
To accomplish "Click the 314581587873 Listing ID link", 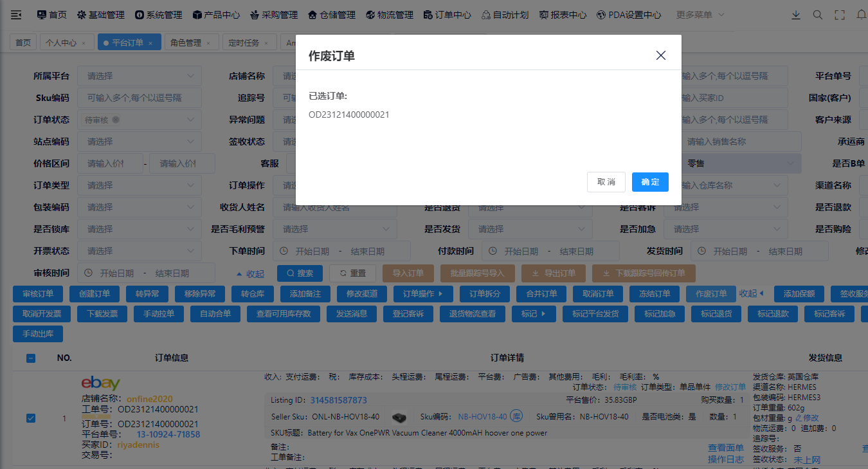I will [x=338, y=400].
